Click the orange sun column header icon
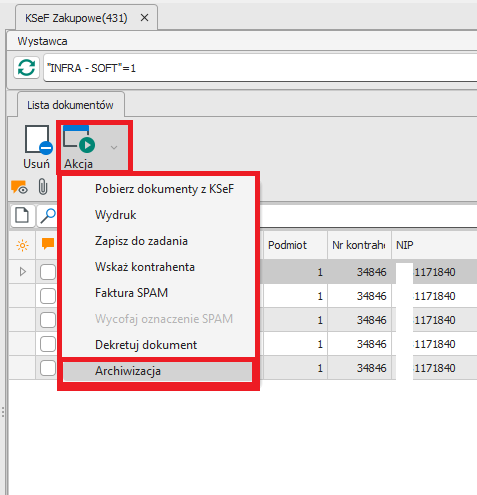This screenshot has width=477, height=495. (22, 246)
